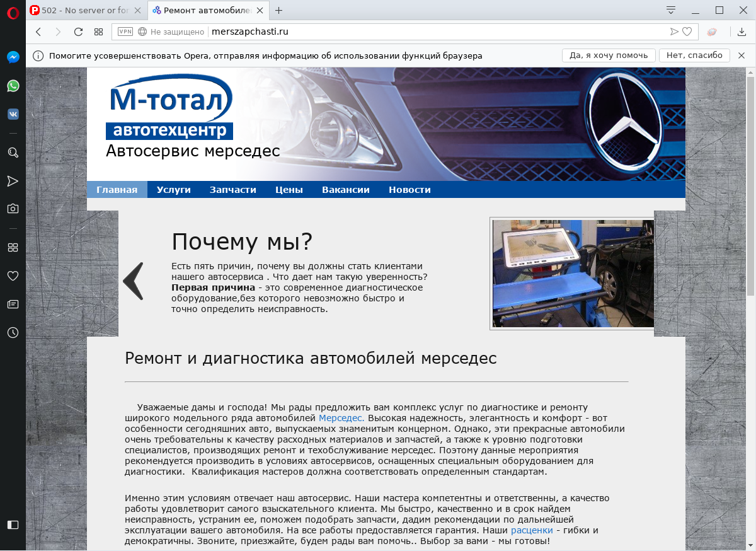Switch to the Ремонт автомобилей tab

[209, 10]
